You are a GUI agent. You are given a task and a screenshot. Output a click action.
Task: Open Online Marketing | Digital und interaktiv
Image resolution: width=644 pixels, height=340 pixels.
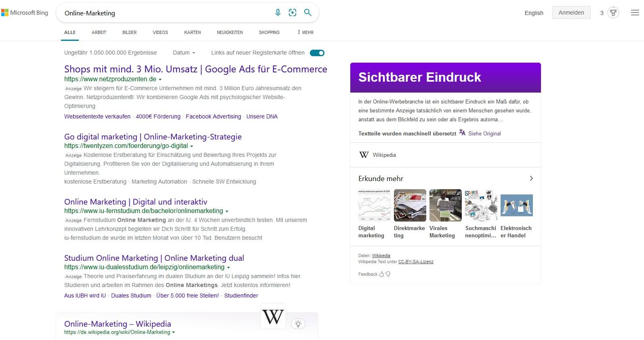[x=136, y=202]
